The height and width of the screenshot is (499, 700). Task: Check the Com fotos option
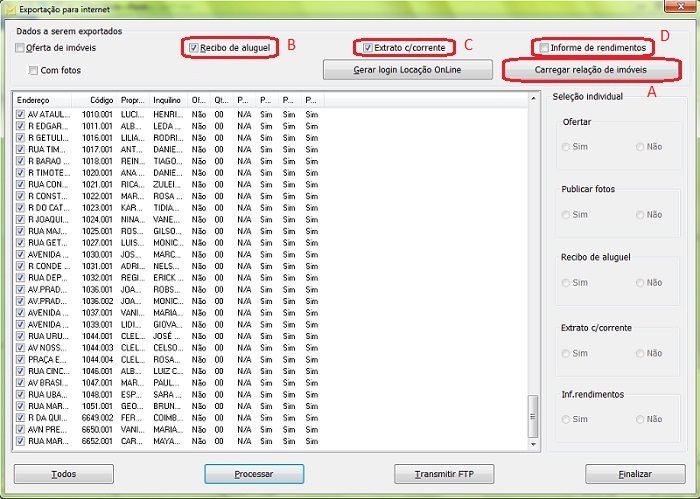coord(34,71)
